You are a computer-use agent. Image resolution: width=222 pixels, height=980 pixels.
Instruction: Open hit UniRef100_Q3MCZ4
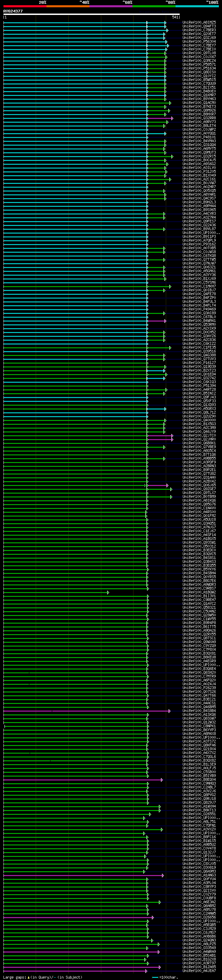click(x=199, y=60)
